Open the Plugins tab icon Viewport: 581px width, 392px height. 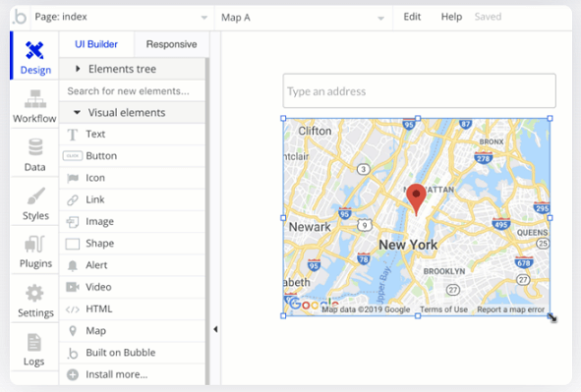(34, 244)
